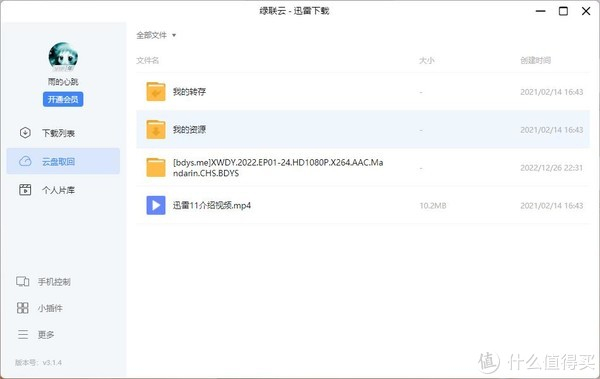Select the 我的转存 folder name

189,91
